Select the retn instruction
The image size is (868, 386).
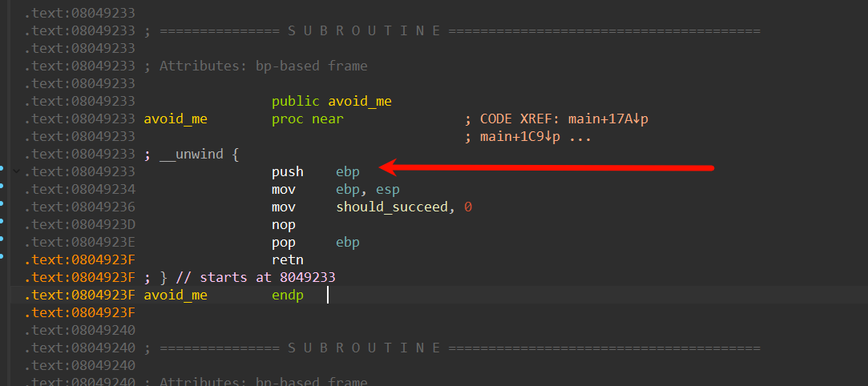pos(288,260)
